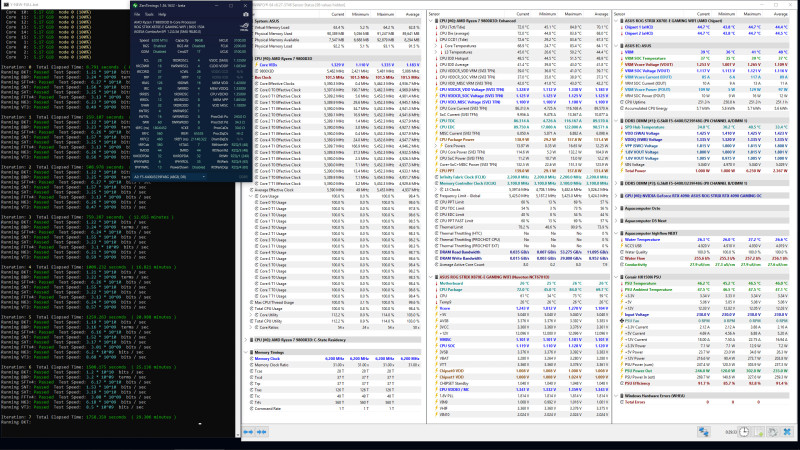Click thermometer icon beside Chipset 1 (eHCI)
The height and width of the screenshot is (450, 800).
pyautogui.click(x=622, y=27)
